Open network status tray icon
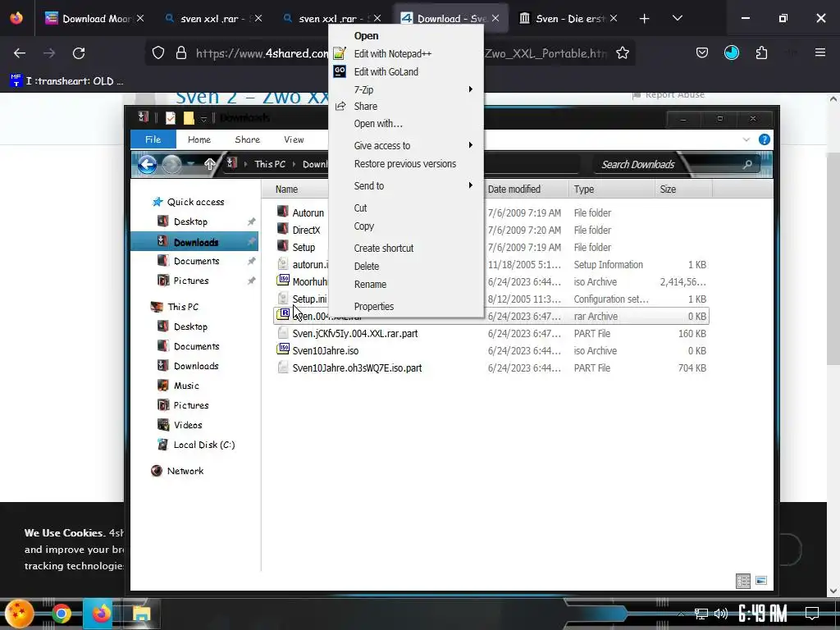Screen dimensions: 840x630 [x=701, y=614]
